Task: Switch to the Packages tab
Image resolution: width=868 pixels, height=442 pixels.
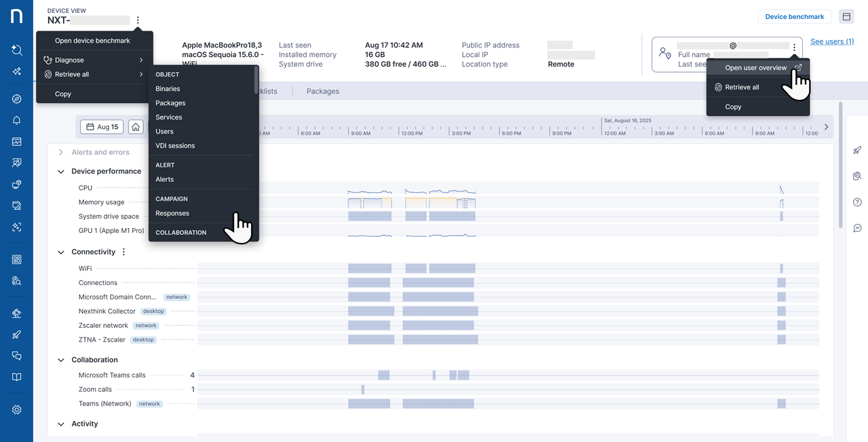Action: pos(322,91)
